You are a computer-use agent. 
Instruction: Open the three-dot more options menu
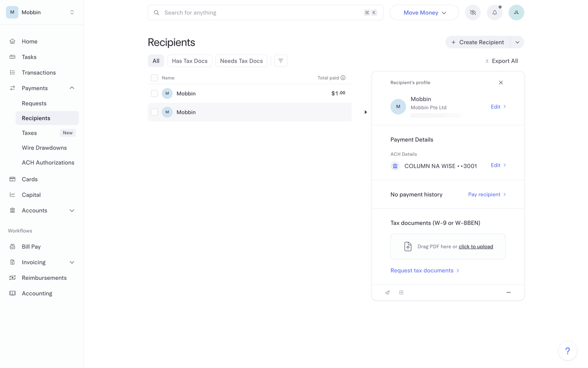tap(509, 293)
